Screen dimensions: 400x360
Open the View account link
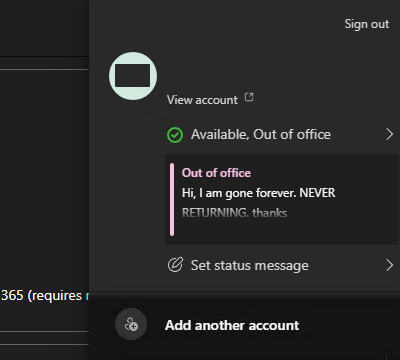[202, 100]
